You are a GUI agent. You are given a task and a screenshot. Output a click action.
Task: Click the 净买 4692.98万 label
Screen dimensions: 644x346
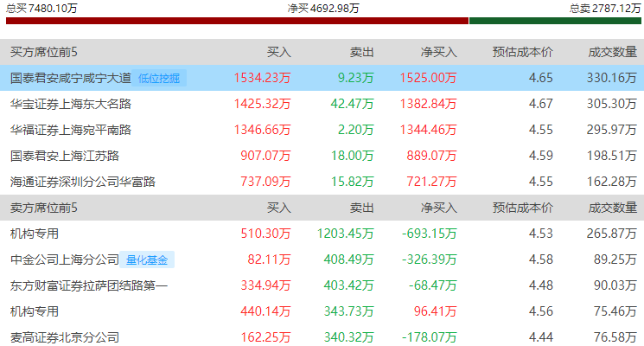click(323, 9)
